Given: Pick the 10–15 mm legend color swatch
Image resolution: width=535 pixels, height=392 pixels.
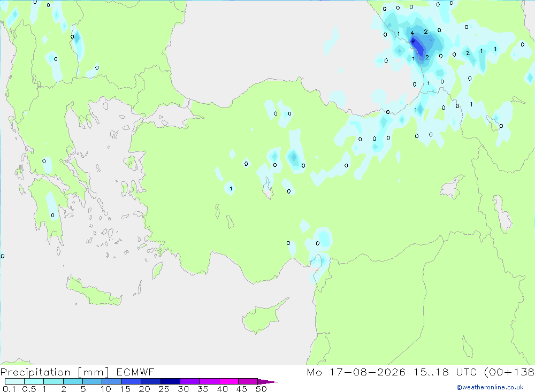Looking at the screenshot, I should click(112, 381).
